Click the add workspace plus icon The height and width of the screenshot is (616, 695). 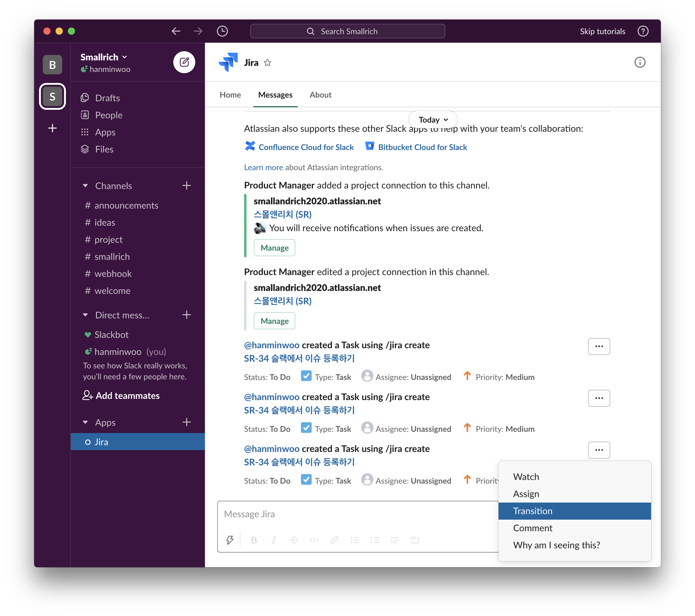pos(52,128)
